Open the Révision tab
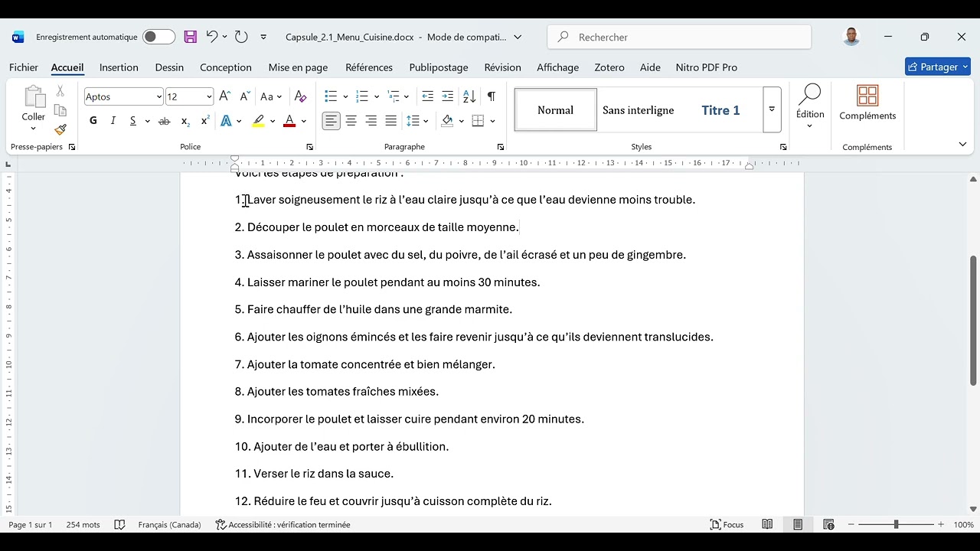980x551 pixels. coord(502,67)
